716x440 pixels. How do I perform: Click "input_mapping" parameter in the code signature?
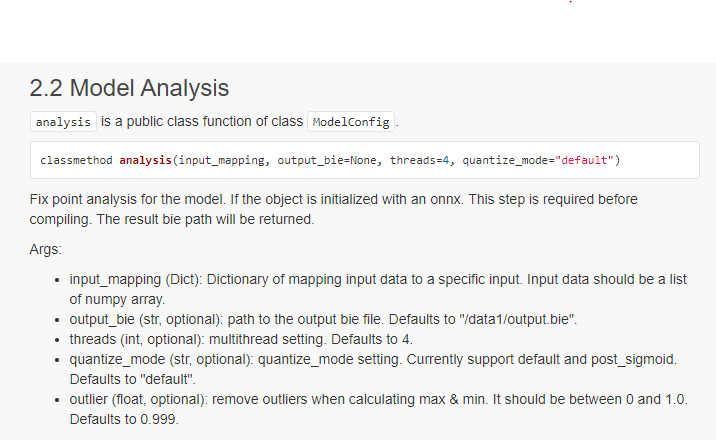tap(221, 160)
